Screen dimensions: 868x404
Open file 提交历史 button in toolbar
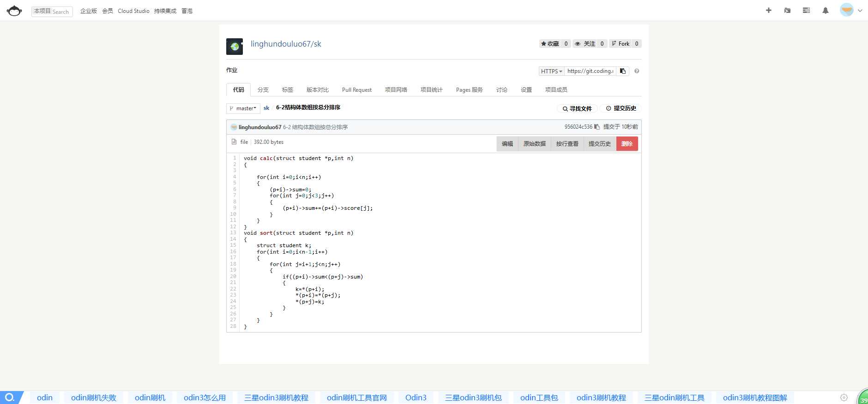coord(600,144)
